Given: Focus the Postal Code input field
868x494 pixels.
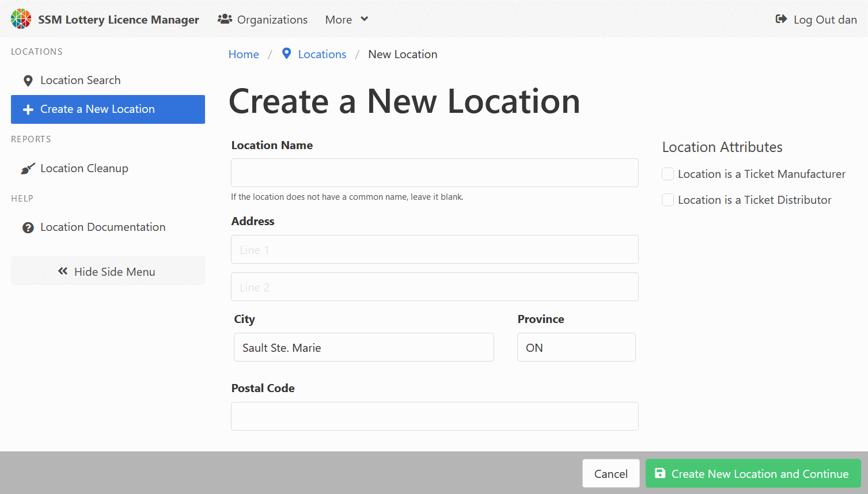Looking at the screenshot, I should click(x=435, y=416).
